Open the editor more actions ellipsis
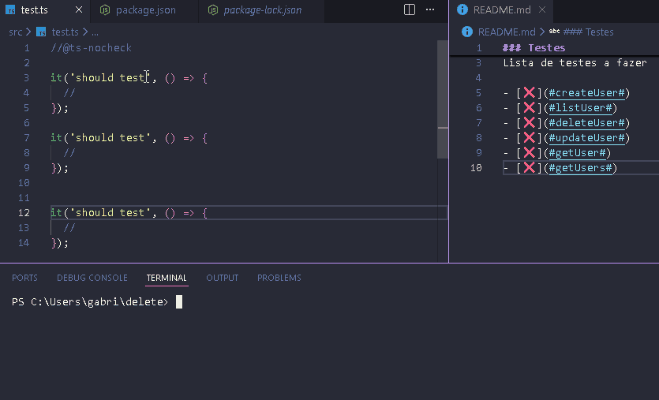Viewport: 659px width, 400px height. 431,10
